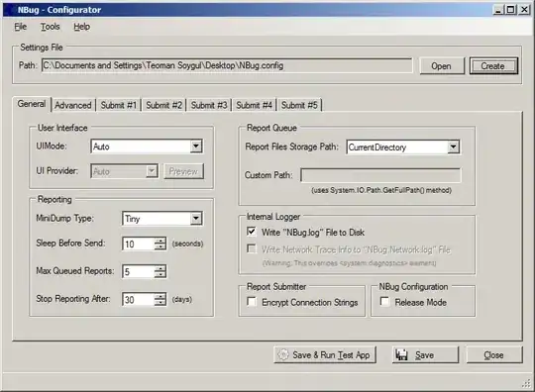The image size is (535, 392).
Task: Select the Submit #3 tab
Action: pos(209,105)
